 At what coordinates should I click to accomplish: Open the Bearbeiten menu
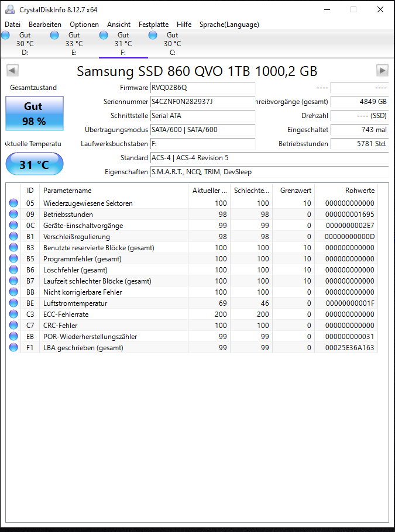(45, 25)
